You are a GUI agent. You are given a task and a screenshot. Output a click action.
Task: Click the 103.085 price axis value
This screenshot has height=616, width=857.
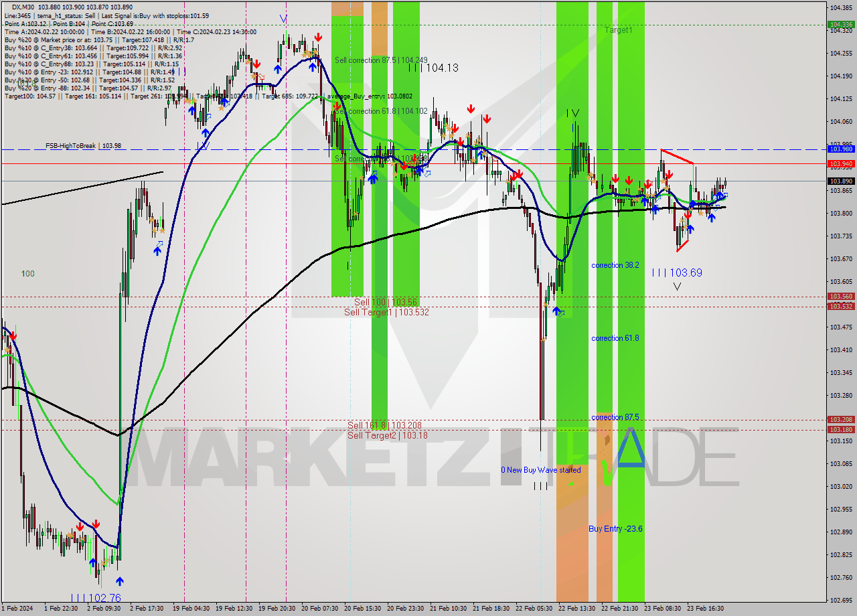point(841,463)
